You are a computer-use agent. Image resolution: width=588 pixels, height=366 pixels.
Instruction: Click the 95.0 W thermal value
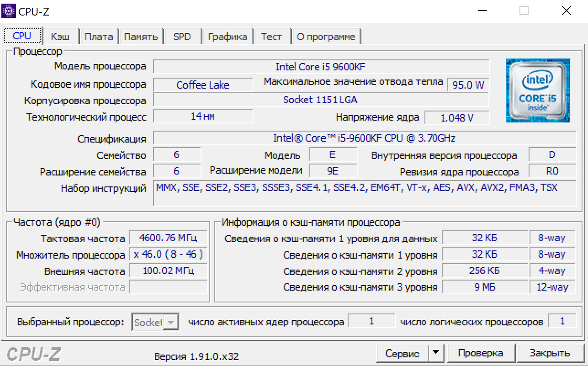tap(468, 85)
